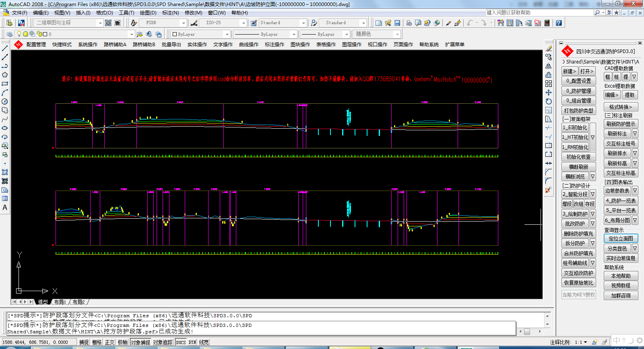
Task: Select the Chamfer tool
Action: pos(549,172)
